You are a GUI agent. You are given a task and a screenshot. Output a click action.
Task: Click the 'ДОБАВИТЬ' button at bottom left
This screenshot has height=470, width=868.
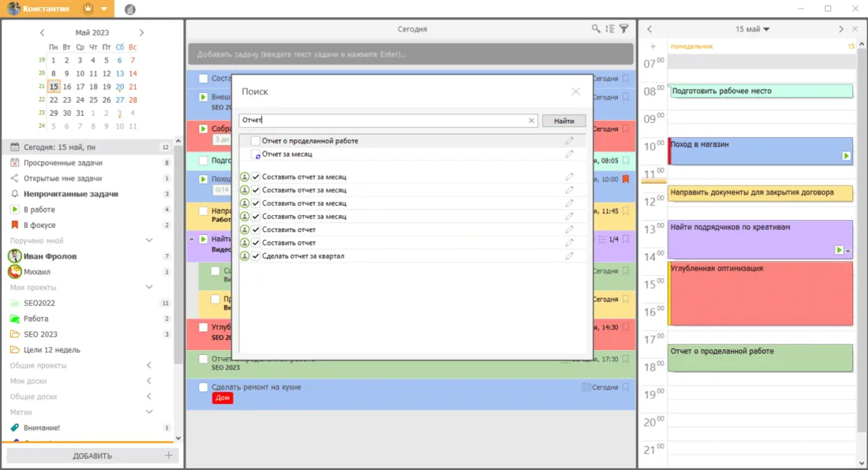[x=92, y=456]
